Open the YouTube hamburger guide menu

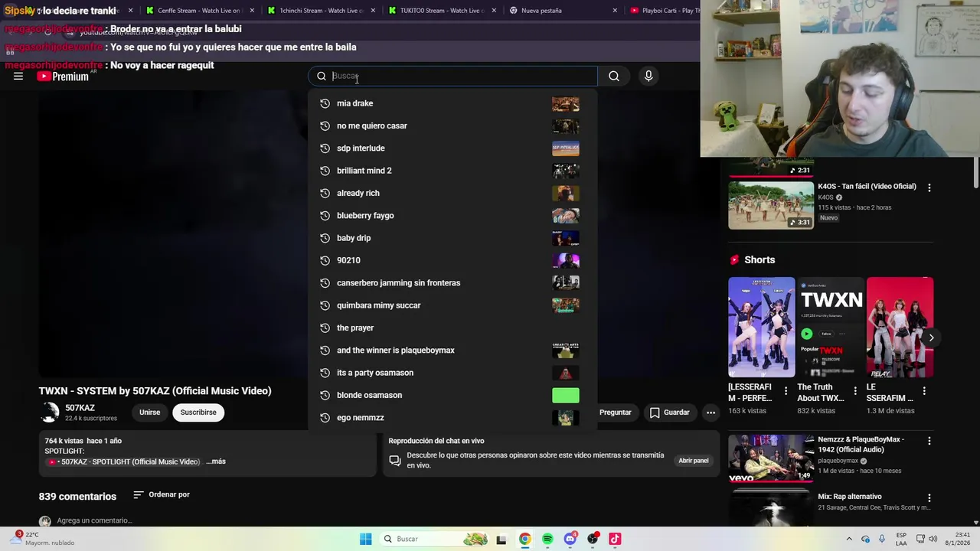[x=18, y=76]
